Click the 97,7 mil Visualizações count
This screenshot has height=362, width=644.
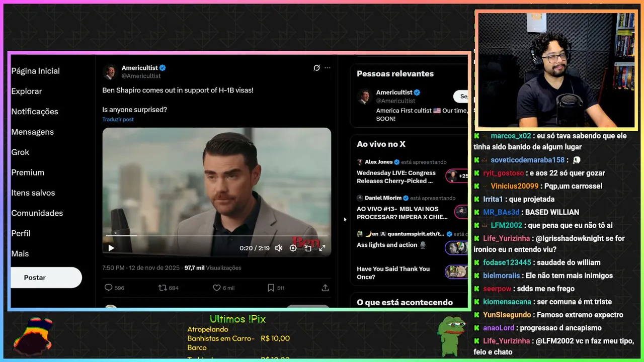pyautogui.click(x=213, y=268)
